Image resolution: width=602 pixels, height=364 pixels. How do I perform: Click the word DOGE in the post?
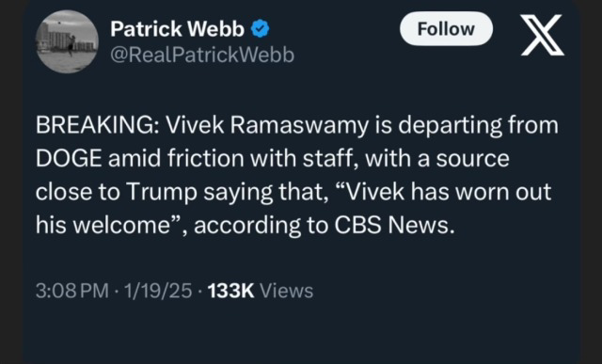tap(69, 159)
